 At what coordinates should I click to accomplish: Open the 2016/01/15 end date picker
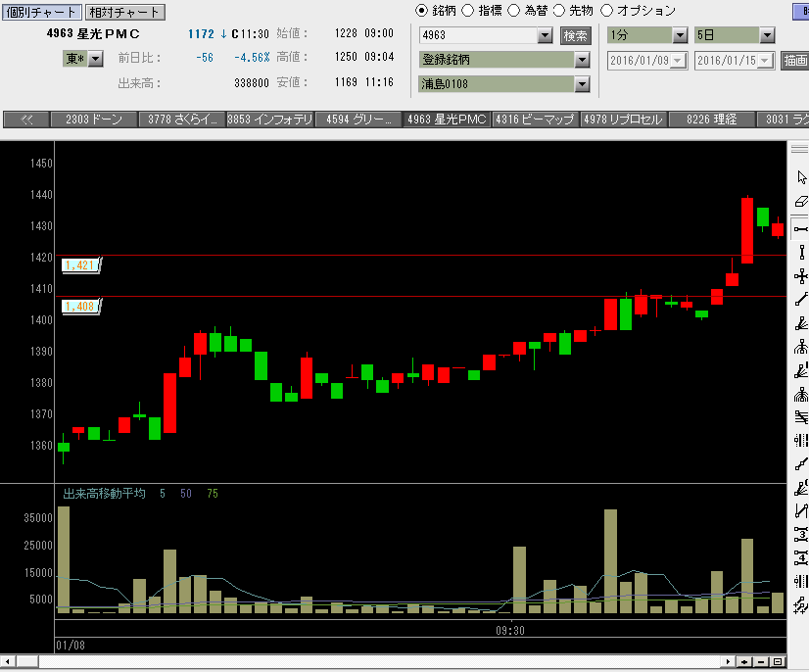765,61
